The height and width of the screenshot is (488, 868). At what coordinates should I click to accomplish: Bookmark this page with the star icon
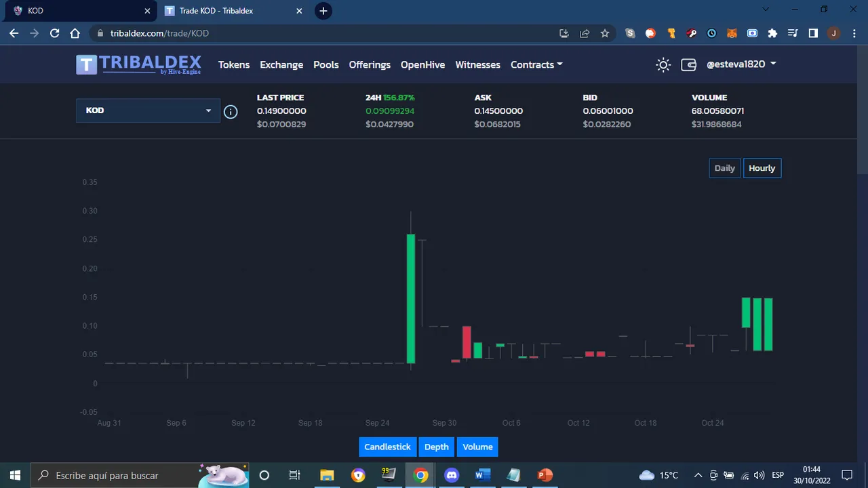605,33
